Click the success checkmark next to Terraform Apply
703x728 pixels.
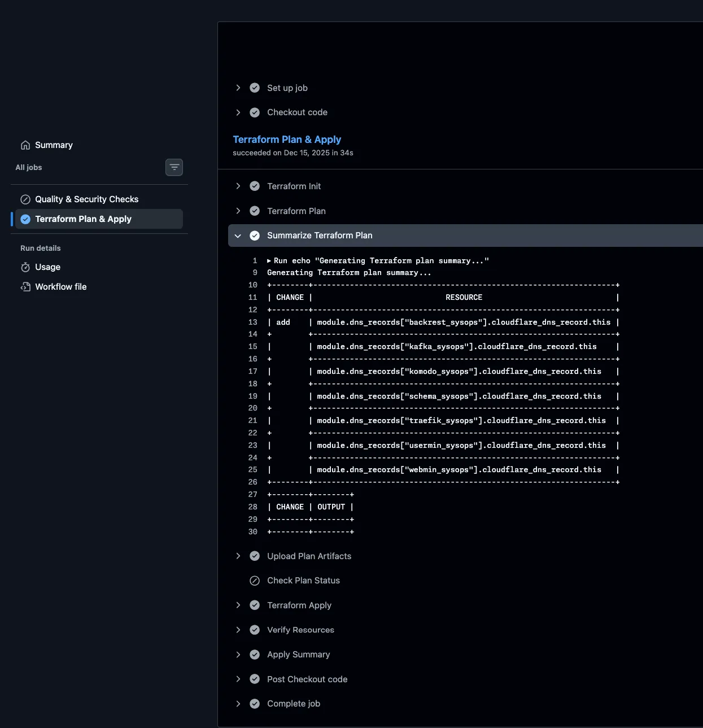pos(255,605)
